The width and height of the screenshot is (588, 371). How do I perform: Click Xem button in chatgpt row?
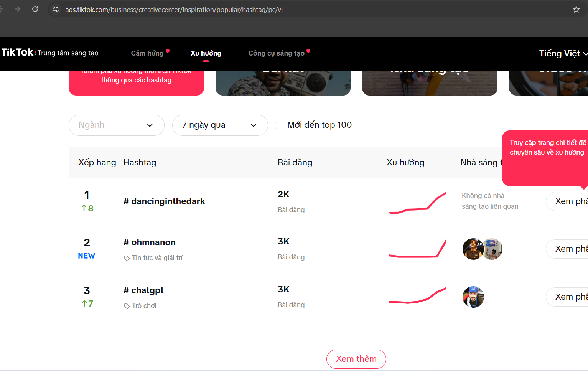[567, 297]
